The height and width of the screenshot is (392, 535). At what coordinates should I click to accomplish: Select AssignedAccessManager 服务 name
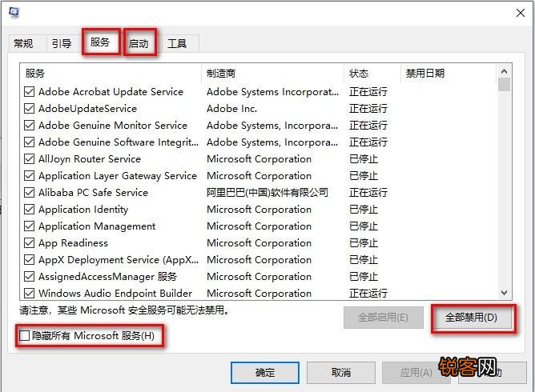tap(107, 277)
